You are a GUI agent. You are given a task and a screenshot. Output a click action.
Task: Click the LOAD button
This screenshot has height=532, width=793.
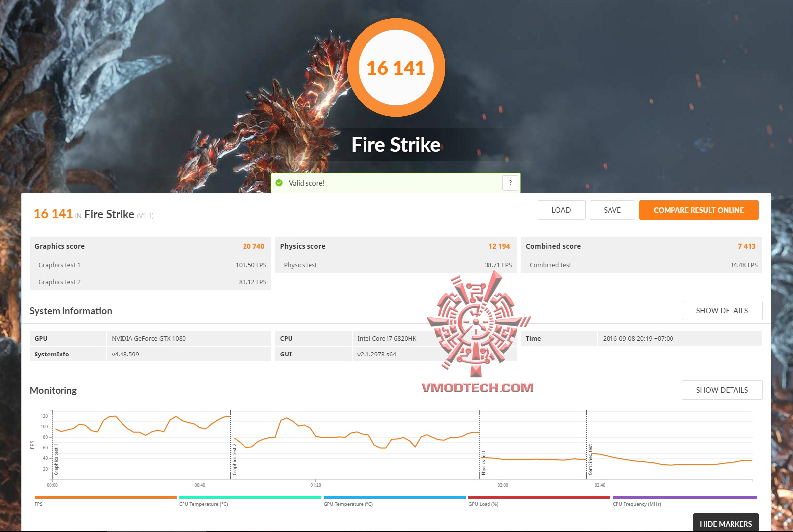(561, 210)
